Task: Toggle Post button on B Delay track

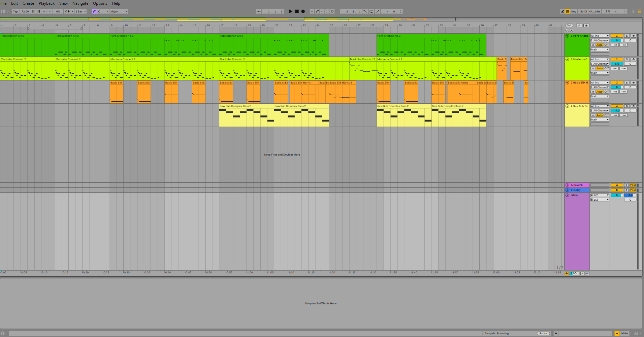Action: point(633,190)
